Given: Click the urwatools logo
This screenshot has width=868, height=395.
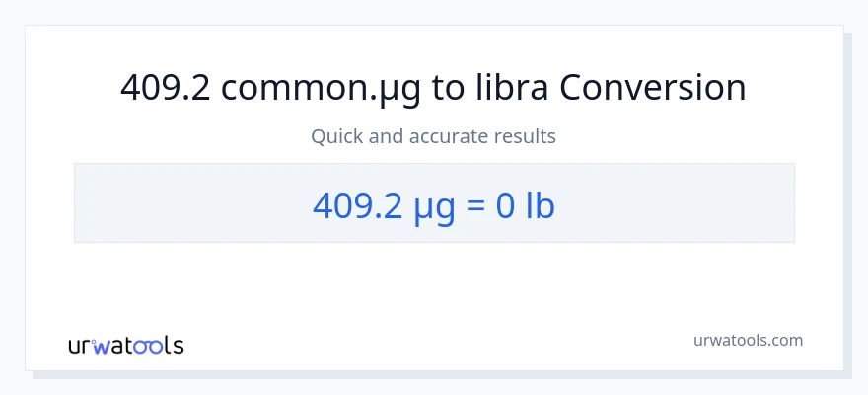Looking at the screenshot, I should pos(125,346).
